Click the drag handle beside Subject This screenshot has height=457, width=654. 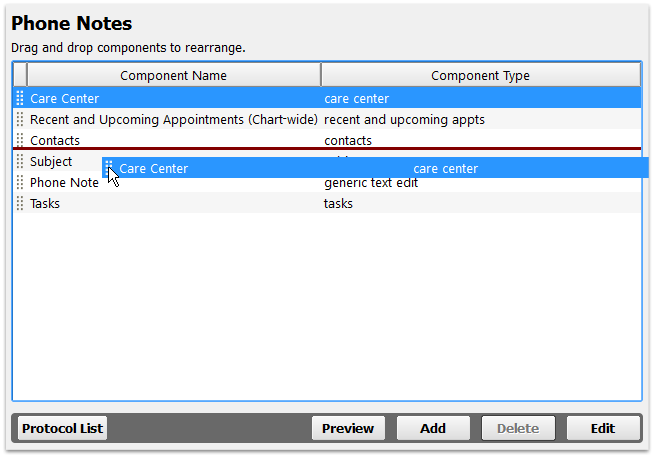pyautogui.click(x=20, y=161)
